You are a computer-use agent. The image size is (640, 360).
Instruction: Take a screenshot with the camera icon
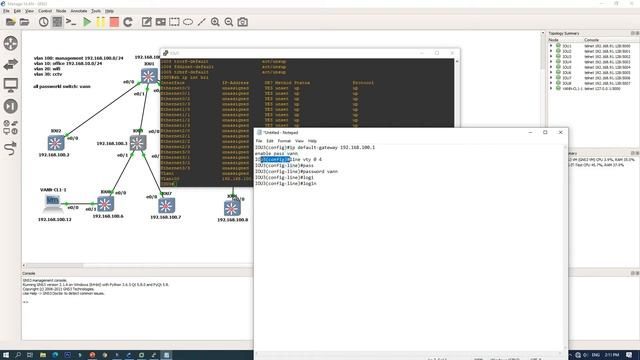(242, 22)
